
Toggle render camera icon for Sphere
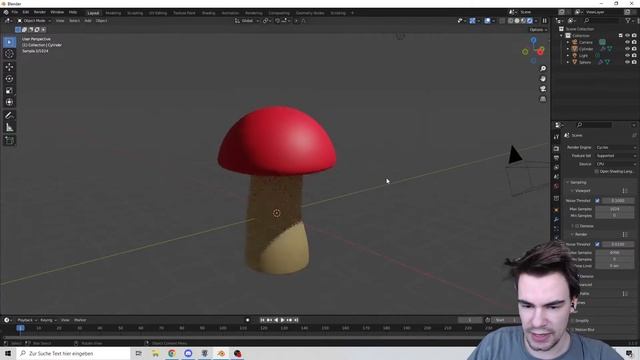[x=634, y=62]
